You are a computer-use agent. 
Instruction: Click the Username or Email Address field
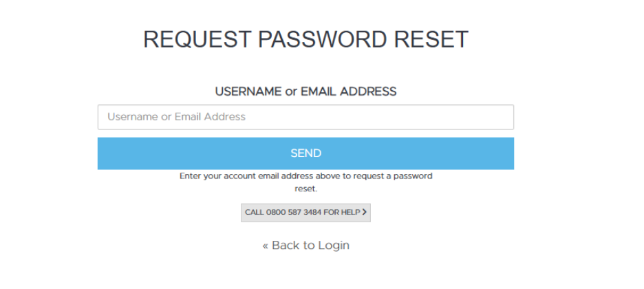305,117
